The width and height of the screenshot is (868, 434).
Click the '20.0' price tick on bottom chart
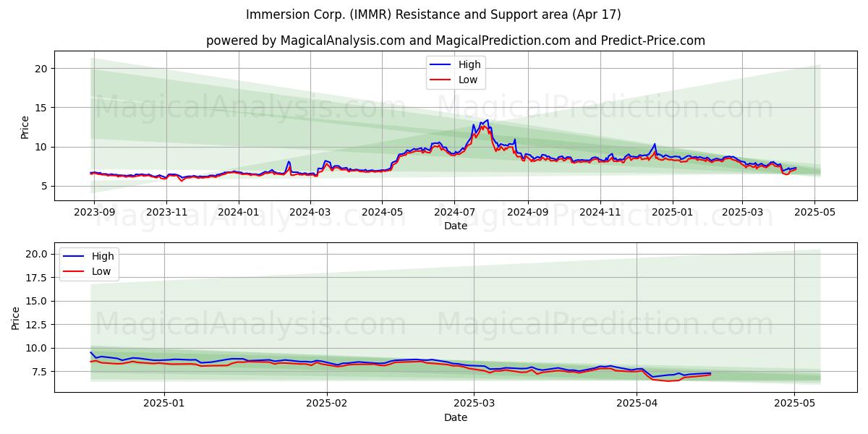click(37, 254)
